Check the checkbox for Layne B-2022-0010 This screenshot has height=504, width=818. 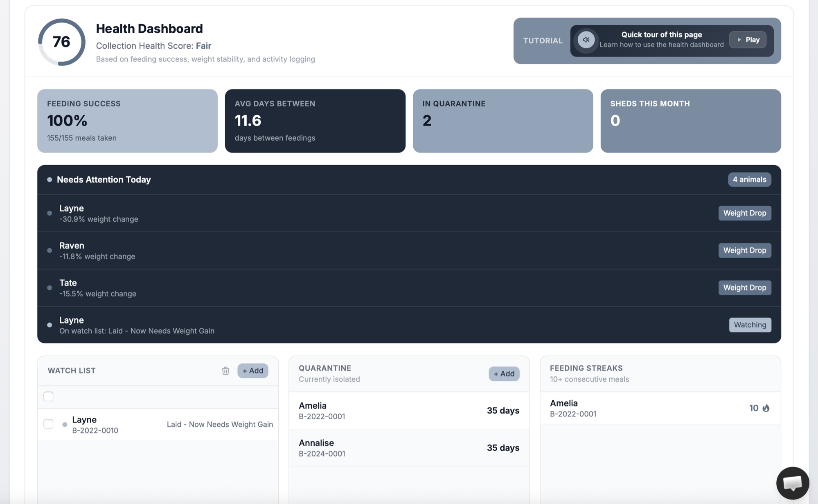[48, 424]
